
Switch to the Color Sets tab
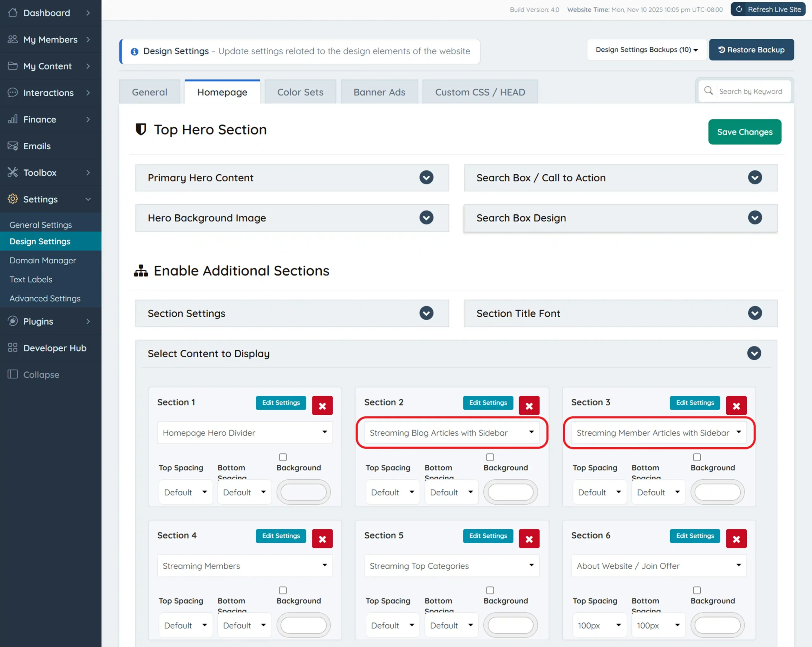coord(300,92)
